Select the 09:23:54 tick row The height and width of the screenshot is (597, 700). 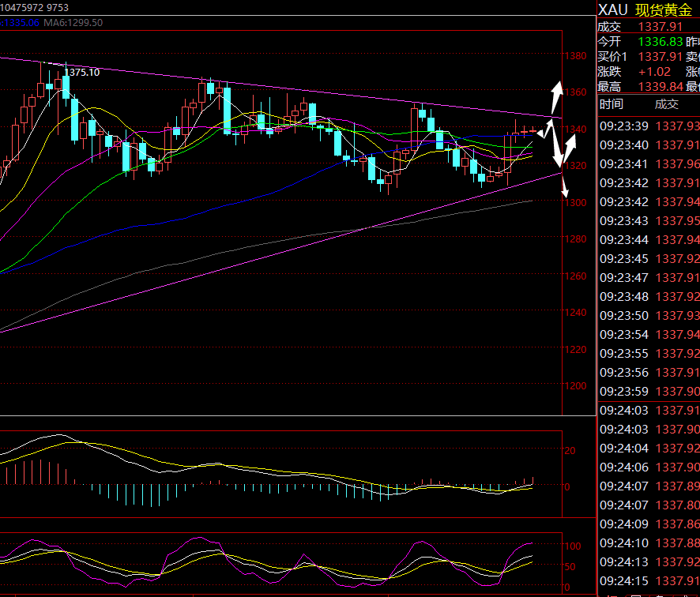(649, 335)
